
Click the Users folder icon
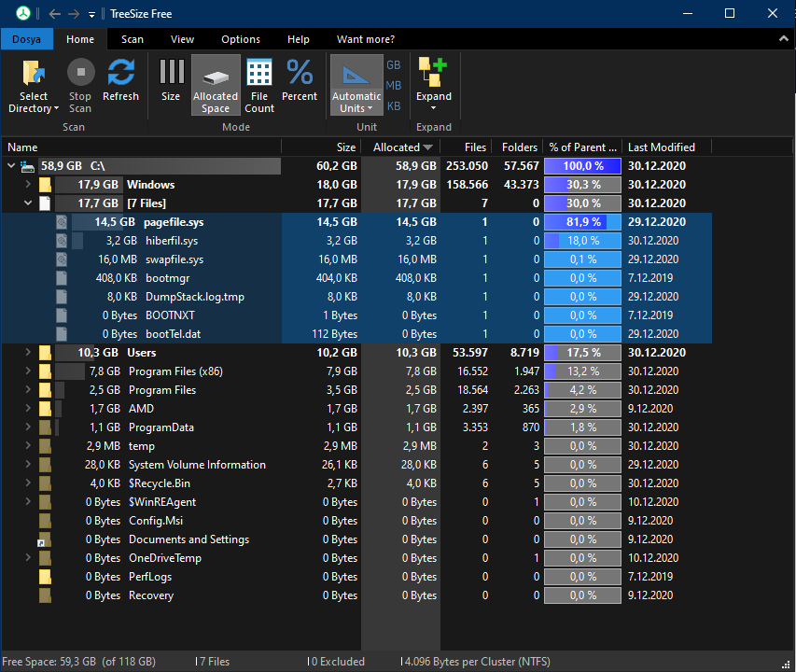[x=45, y=353]
